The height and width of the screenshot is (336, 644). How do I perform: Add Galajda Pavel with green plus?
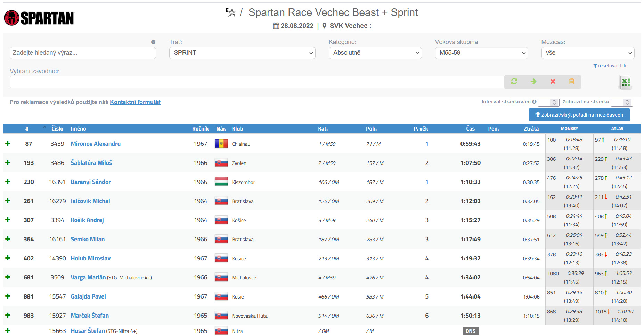(8, 296)
